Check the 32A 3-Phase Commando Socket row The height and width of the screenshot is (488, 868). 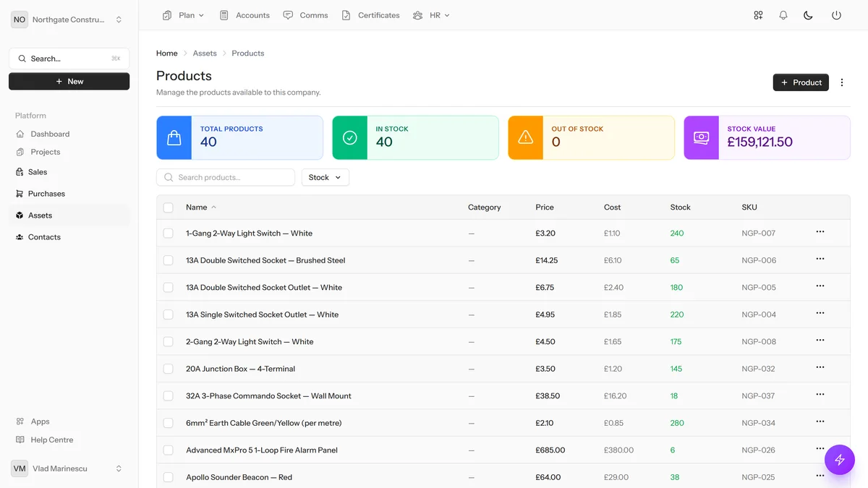point(169,396)
